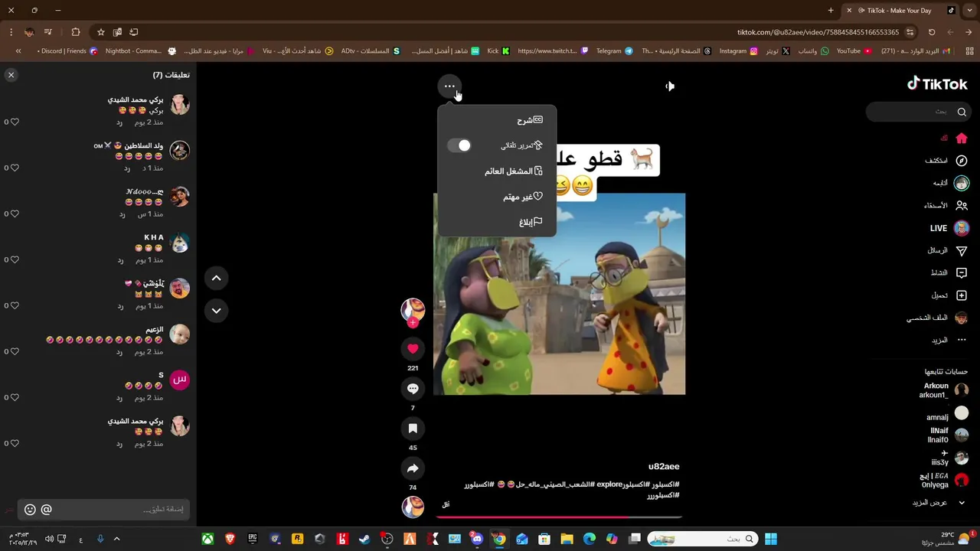The width and height of the screenshot is (980, 551).
Task: Open the taskbar volume icon
Action: [x=49, y=540]
